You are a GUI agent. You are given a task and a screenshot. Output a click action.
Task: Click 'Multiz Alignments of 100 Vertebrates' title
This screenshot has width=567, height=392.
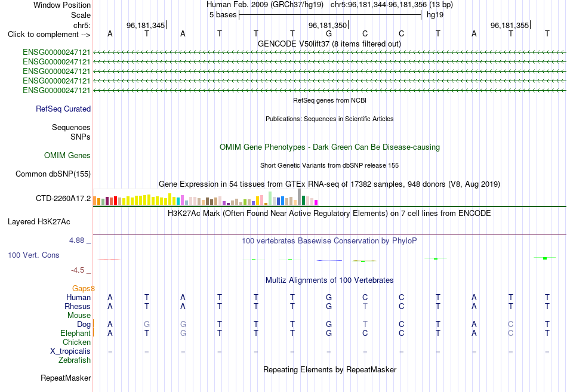click(x=329, y=280)
